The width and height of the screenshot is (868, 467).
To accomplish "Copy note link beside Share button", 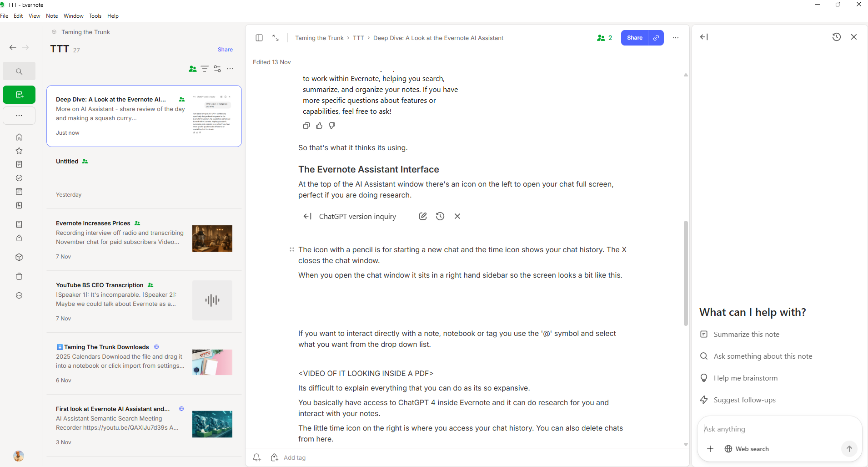I will (656, 38).
